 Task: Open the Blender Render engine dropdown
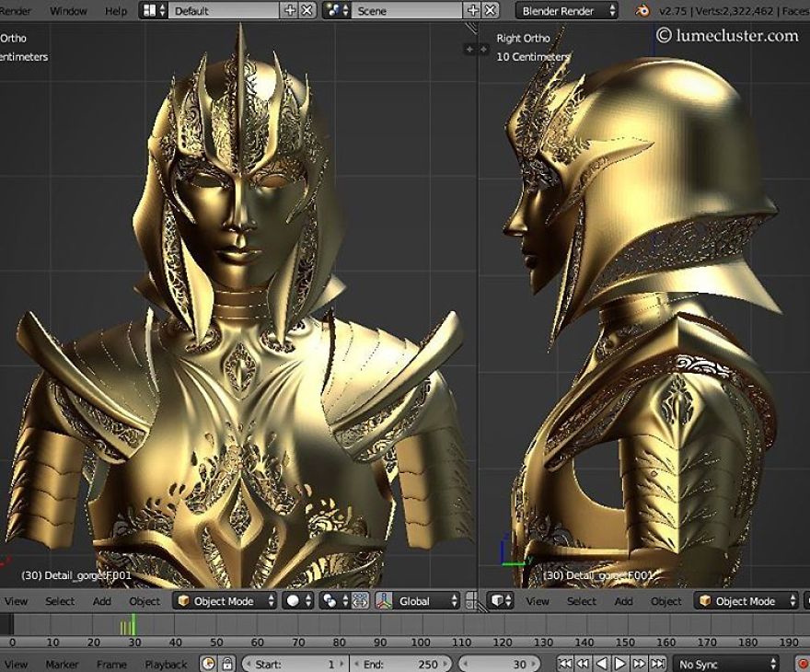pos(561,11)
